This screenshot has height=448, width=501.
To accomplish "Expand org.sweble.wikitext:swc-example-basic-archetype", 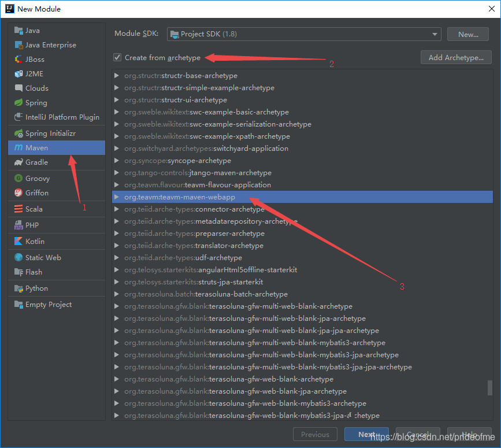I will pos(117,112).
